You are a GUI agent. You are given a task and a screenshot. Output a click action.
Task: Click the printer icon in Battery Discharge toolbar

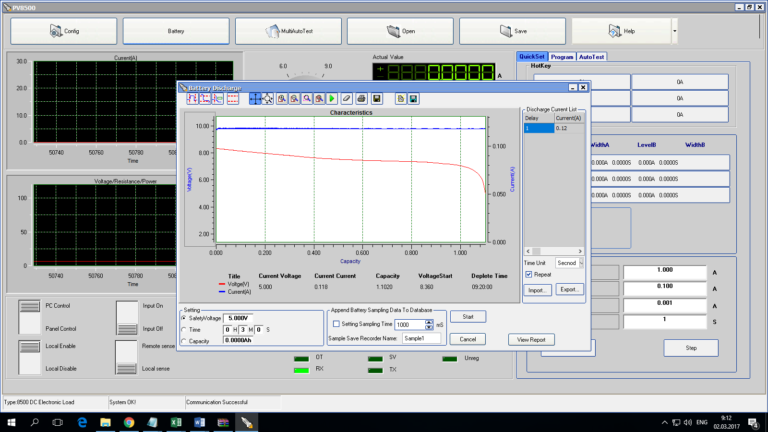point(361,99)
